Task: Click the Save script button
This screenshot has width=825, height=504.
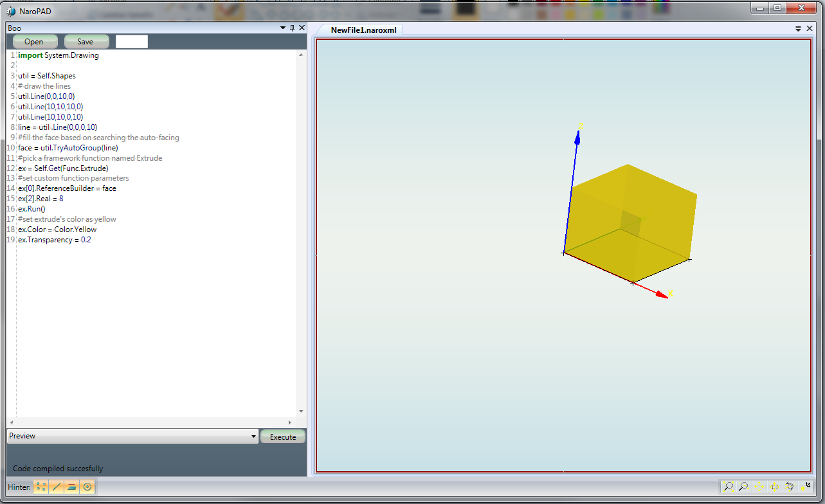Action: (x=86, y=41)
